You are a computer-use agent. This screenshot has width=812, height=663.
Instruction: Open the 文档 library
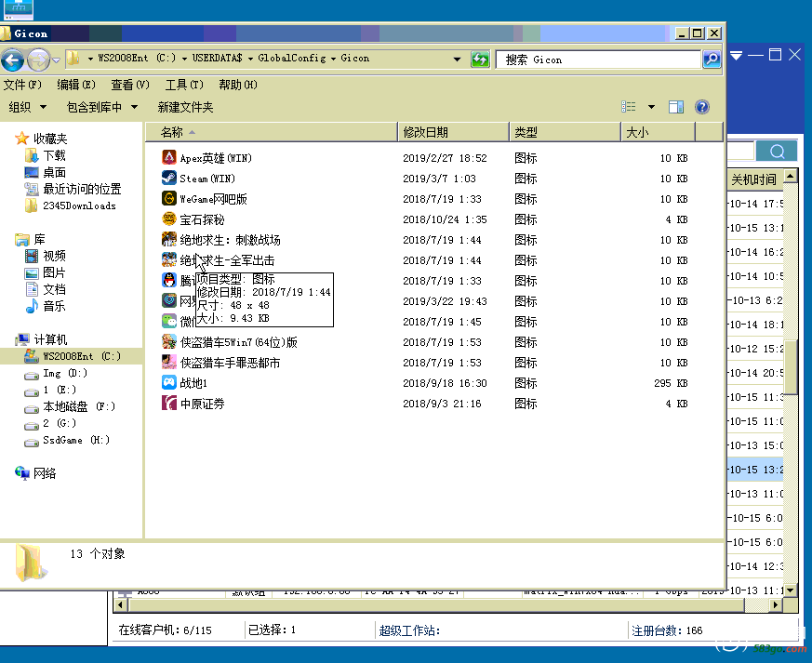click(x=46, y=289)
